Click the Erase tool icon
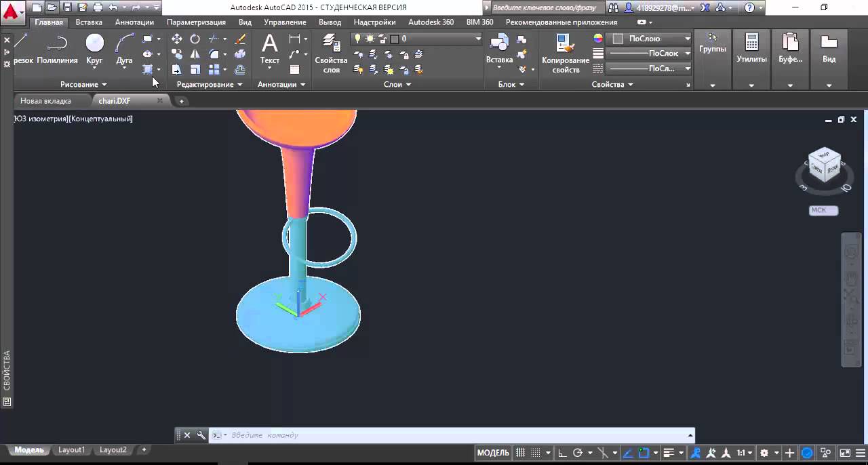 click(x=239, y=39)
